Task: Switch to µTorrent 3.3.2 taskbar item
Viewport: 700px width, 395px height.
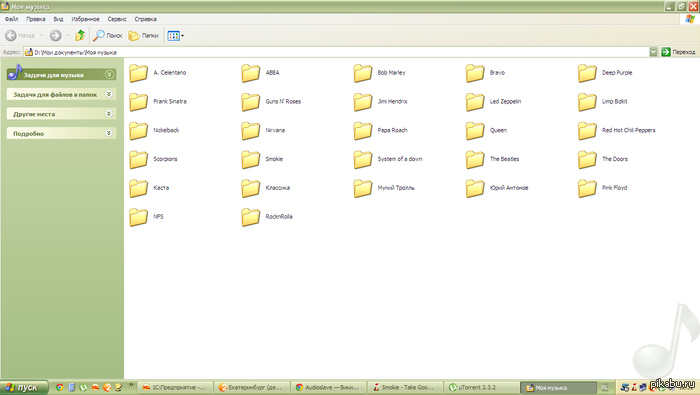Action: pos(482,387)
